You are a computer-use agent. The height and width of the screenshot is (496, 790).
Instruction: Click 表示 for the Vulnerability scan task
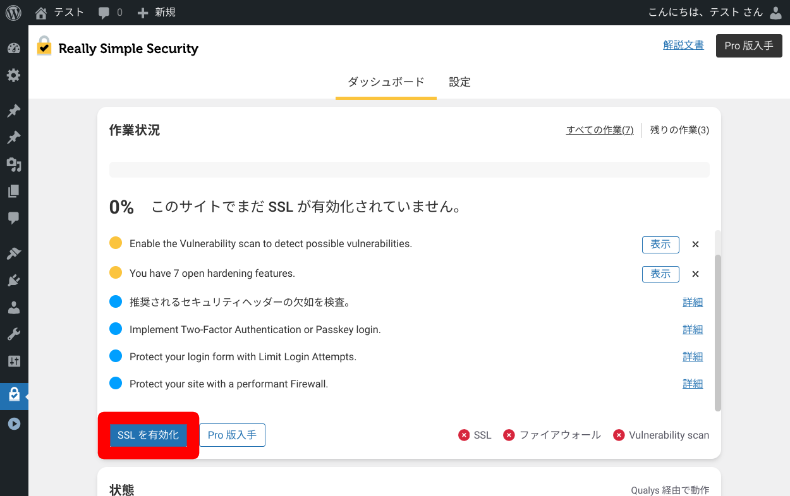(660, 244)
